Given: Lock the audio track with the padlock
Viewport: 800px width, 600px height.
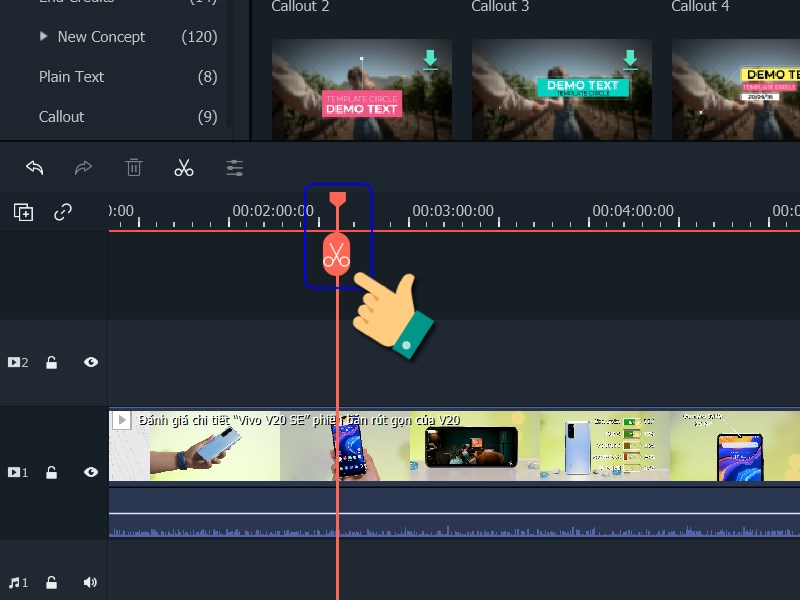Looking at the screenshot, I should coord(51,582).
